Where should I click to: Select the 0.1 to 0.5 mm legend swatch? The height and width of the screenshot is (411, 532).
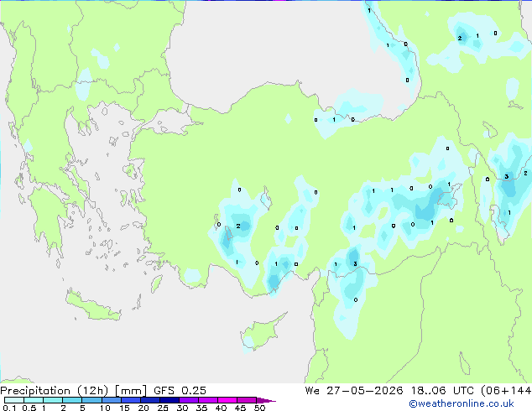coord(14,400)
